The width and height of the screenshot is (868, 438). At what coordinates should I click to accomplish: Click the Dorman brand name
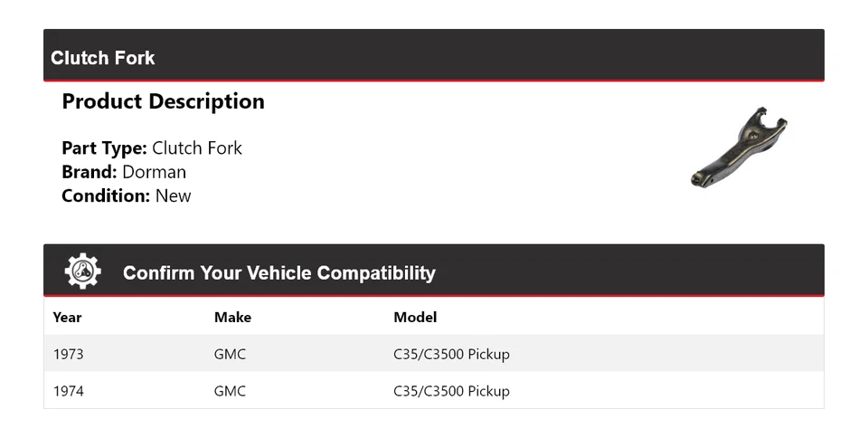155,172
